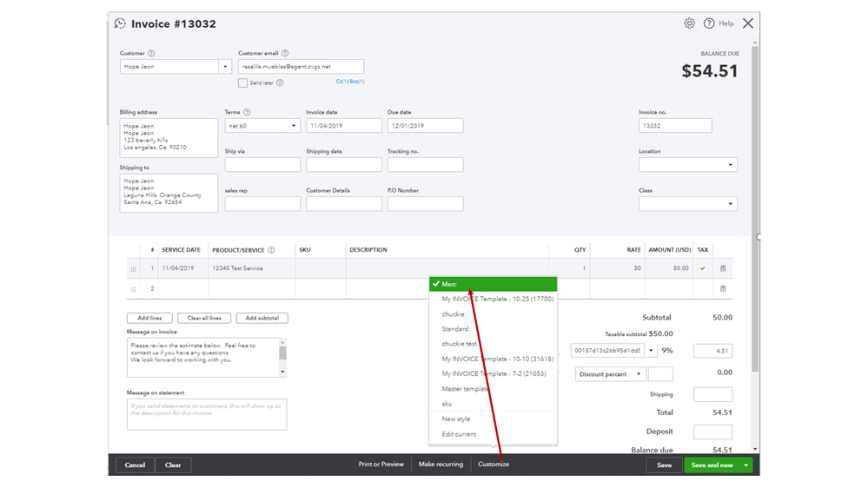The image size is (868, 488).
Task: Click the Billing address box
Action: point(169,138)
